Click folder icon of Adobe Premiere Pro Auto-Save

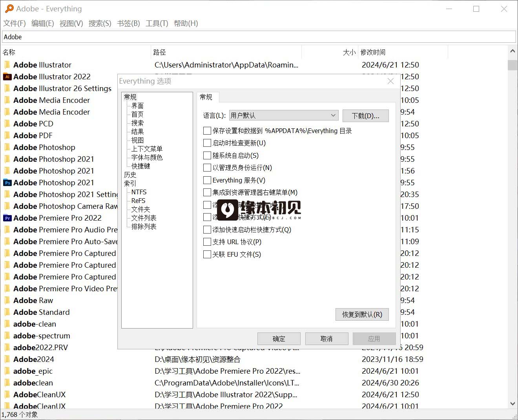click(7, 241)
